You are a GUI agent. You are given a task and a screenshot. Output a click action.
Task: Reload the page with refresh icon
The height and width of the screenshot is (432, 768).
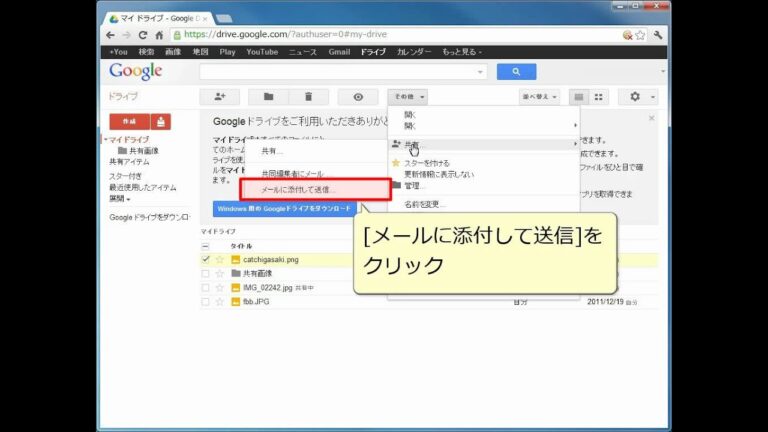click(x=143, y=35)
